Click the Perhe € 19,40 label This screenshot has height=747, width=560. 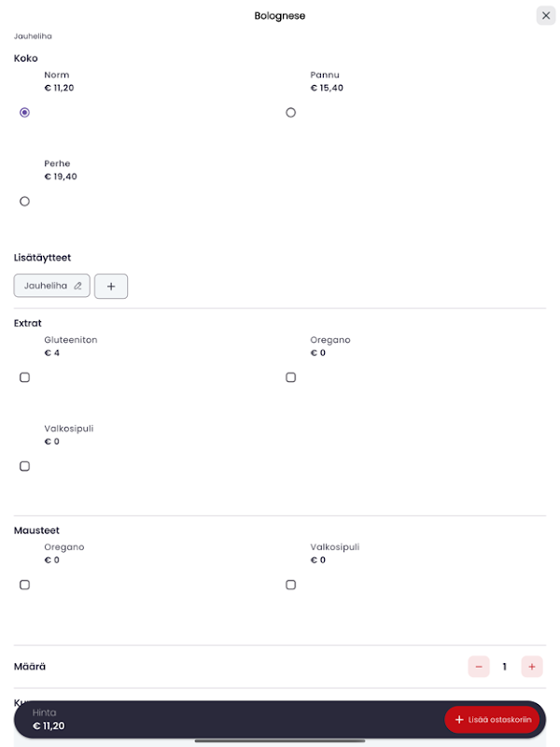pyautogui.click(x=61, y=170)
